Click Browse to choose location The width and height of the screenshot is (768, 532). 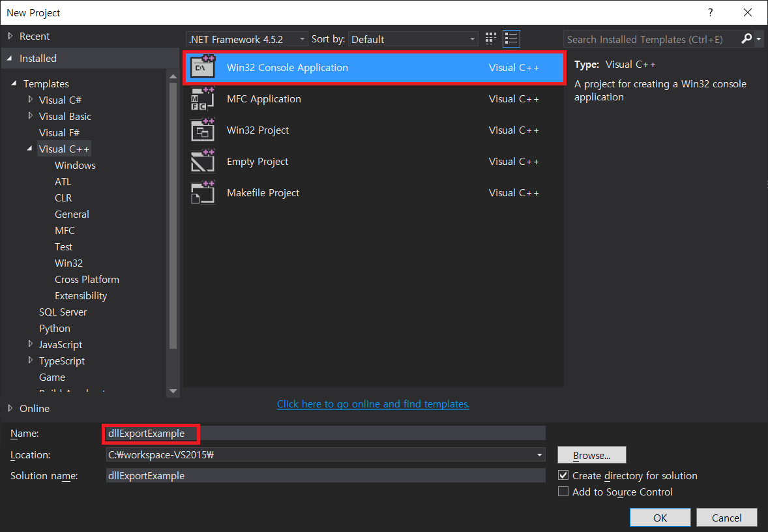pyautogui.click(x=592, y=455)
